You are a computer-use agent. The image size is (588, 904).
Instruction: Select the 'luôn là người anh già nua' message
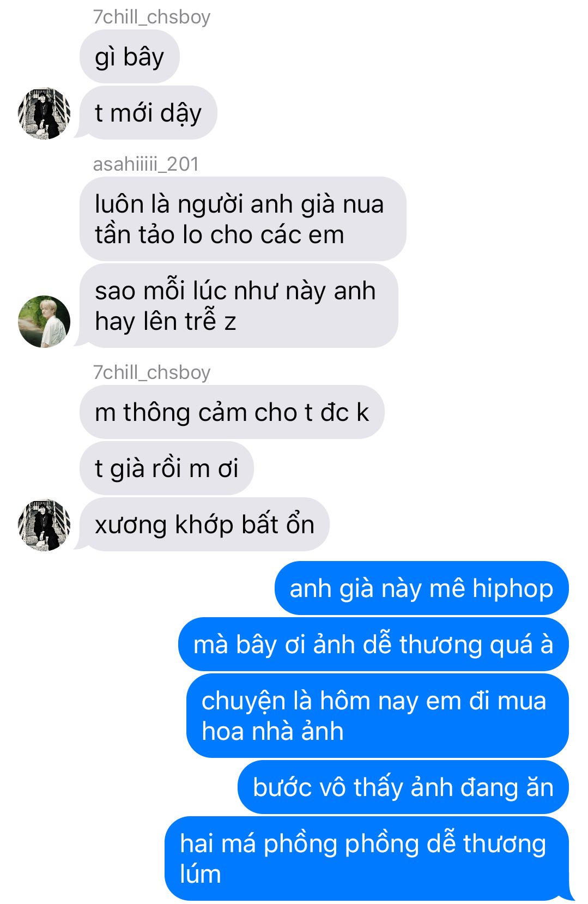(243, 219)
